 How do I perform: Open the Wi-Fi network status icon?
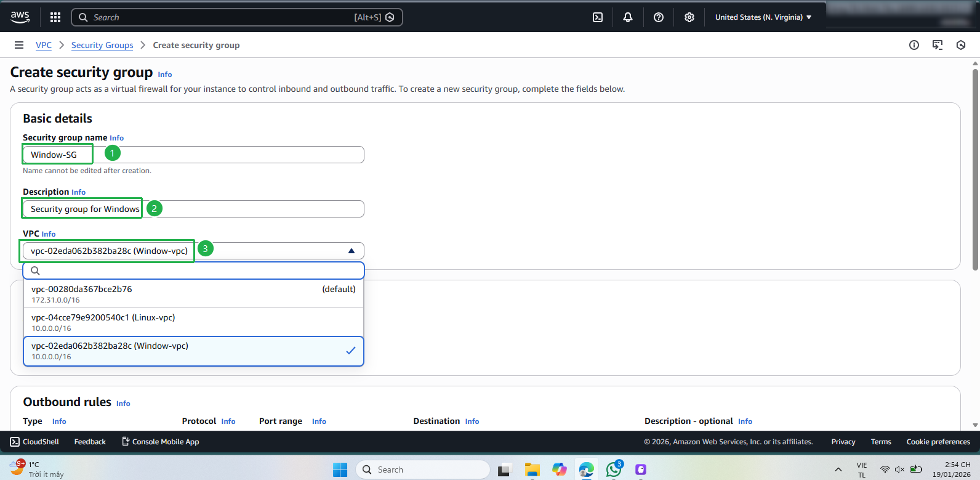click(885, 470)
